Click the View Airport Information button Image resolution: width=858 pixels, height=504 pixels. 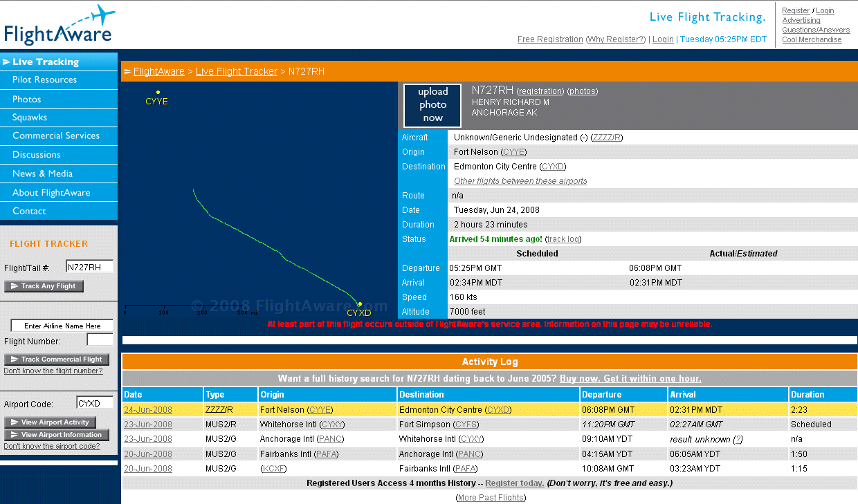pos(57,435)
